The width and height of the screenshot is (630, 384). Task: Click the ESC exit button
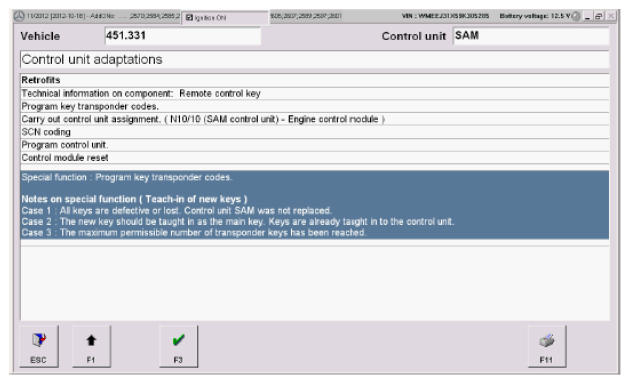point(39,347)
